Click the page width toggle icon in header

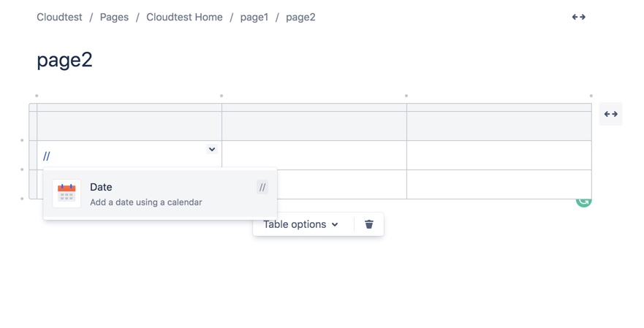tap(578, 17)
